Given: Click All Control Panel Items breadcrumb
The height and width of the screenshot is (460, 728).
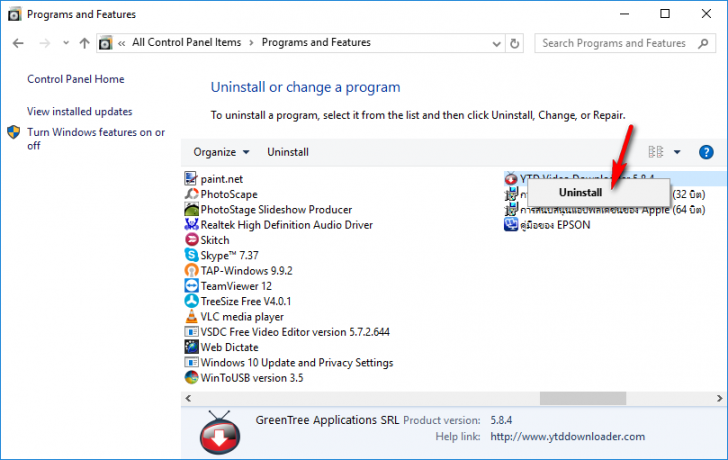Looking at the screenshot, I should (x=187, y=42).
